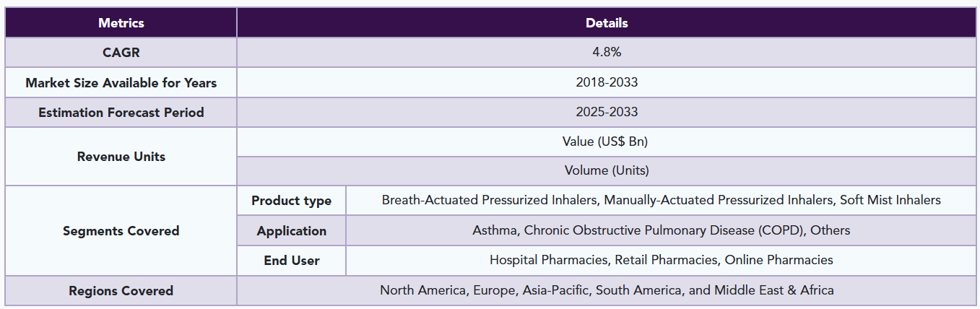This screenshot has width=980, height=309.
Task: Select the Segments Covered label
Action: point(121,230)
